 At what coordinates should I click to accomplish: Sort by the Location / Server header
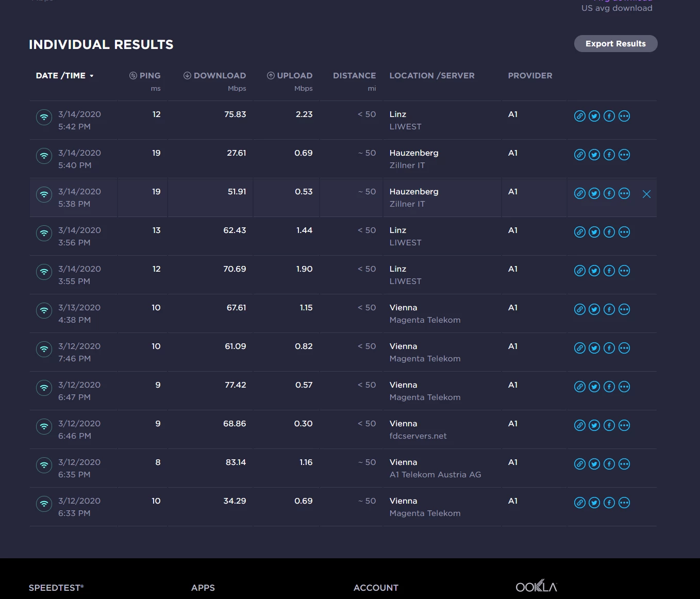coord(432,76)
